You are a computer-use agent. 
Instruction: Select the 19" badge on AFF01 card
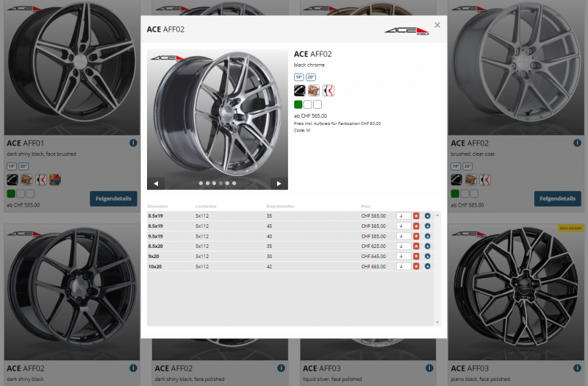point(12,166)
